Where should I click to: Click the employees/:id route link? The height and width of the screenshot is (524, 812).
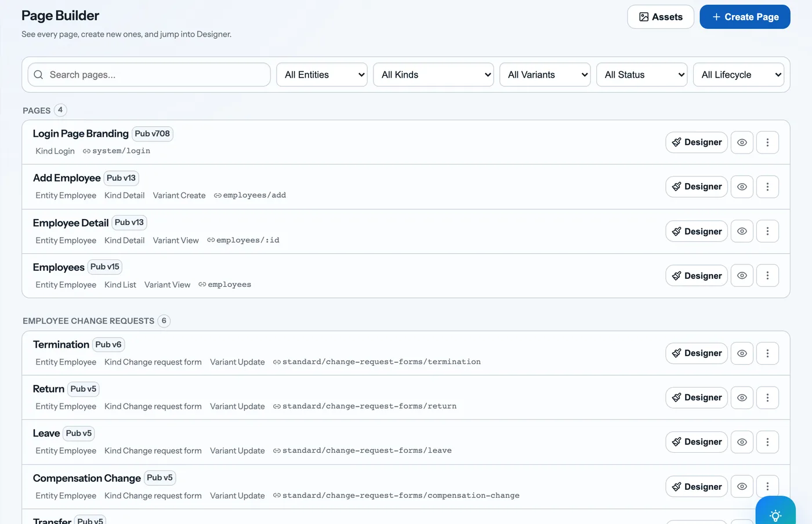243,240
